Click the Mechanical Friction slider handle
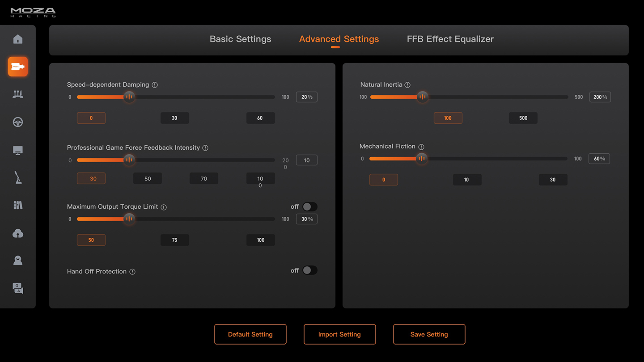The height and width of the screenshot is (362, 644). (421, 159)
